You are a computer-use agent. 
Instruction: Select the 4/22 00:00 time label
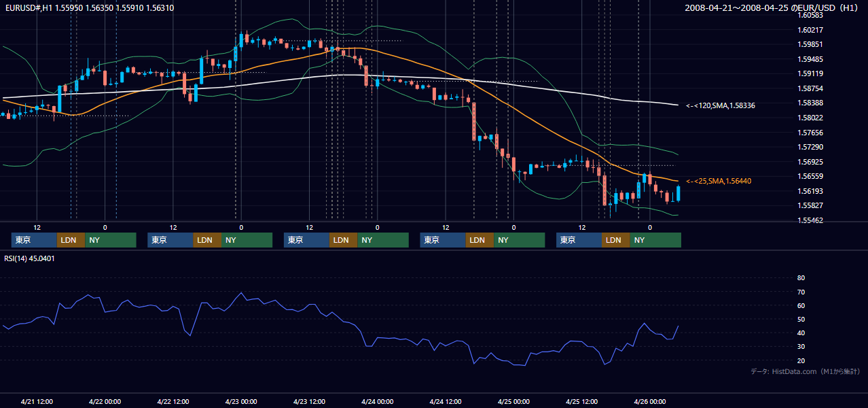105,401
